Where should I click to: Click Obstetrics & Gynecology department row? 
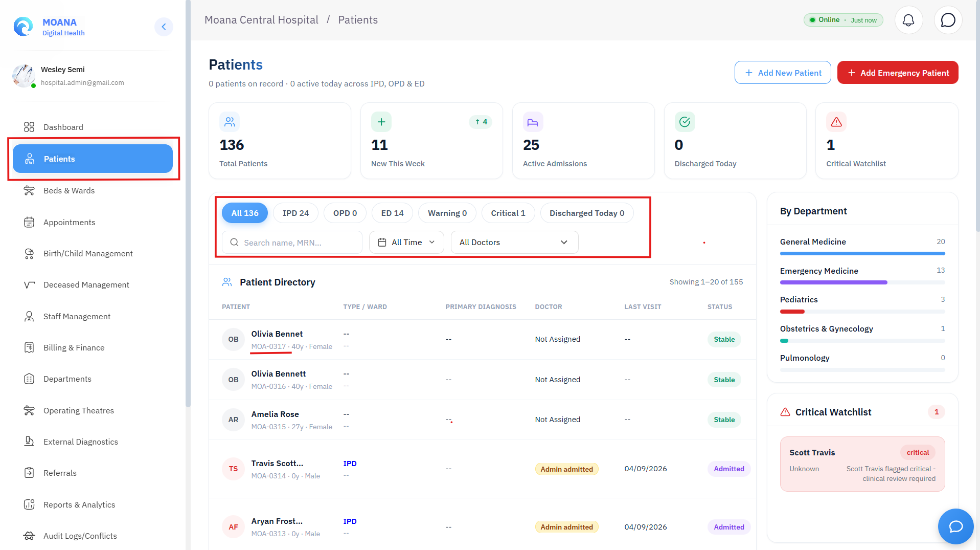[862, 334]
